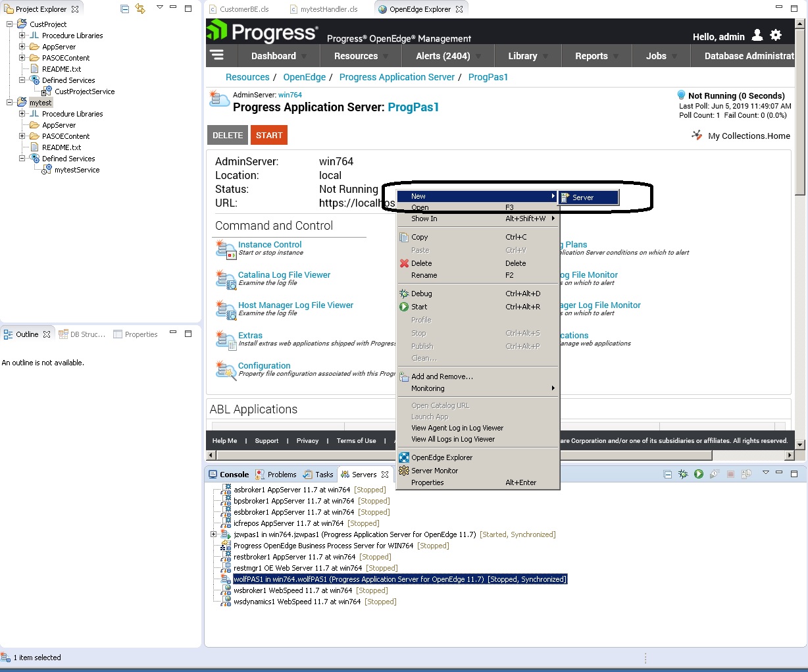Open the Servers view menu dropdown arrow
The height and width of the screenshot is (672, 808).
765,473
